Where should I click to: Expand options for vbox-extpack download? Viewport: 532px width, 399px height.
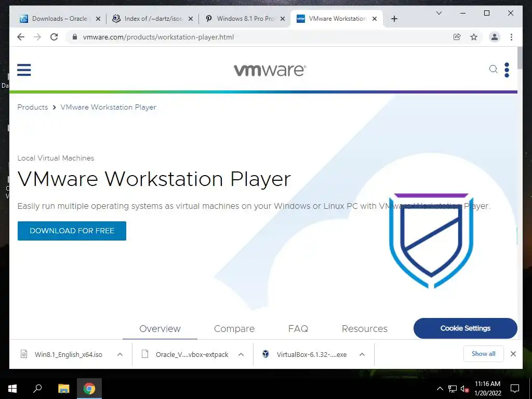click(x=241, y=354)
